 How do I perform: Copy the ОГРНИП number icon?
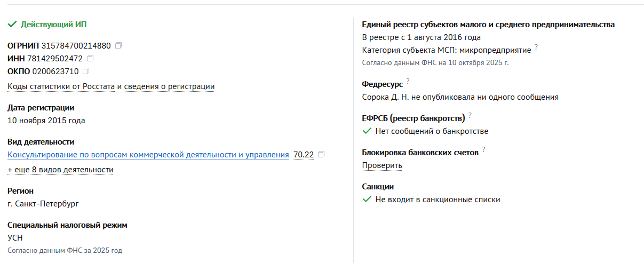pyautogui.click(x=118, y=46)
